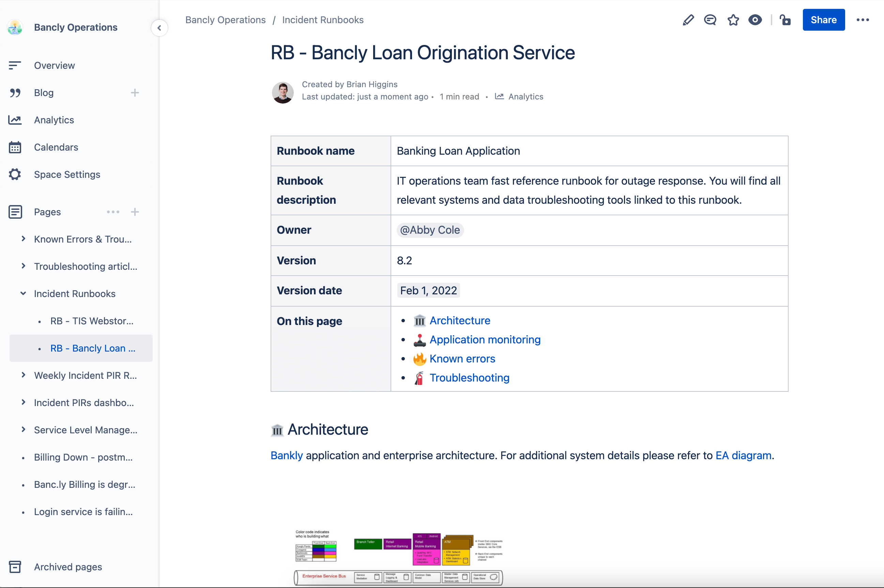Toggle the Service Level Manage... section

pyautogui.click(x=22, y=430)
